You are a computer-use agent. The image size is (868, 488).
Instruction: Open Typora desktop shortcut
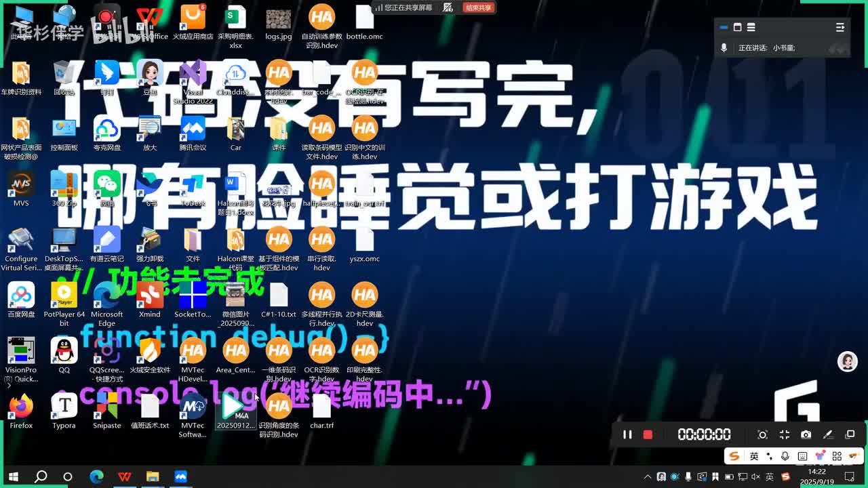click(x=64, y=412)
